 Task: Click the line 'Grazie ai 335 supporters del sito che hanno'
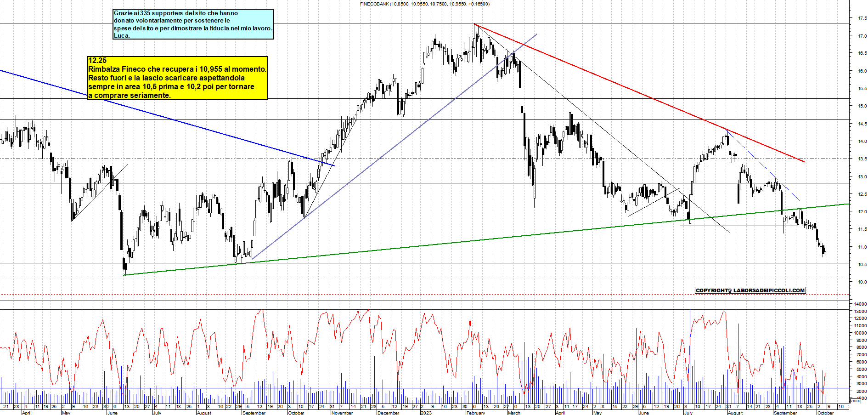tap(176, 13)
